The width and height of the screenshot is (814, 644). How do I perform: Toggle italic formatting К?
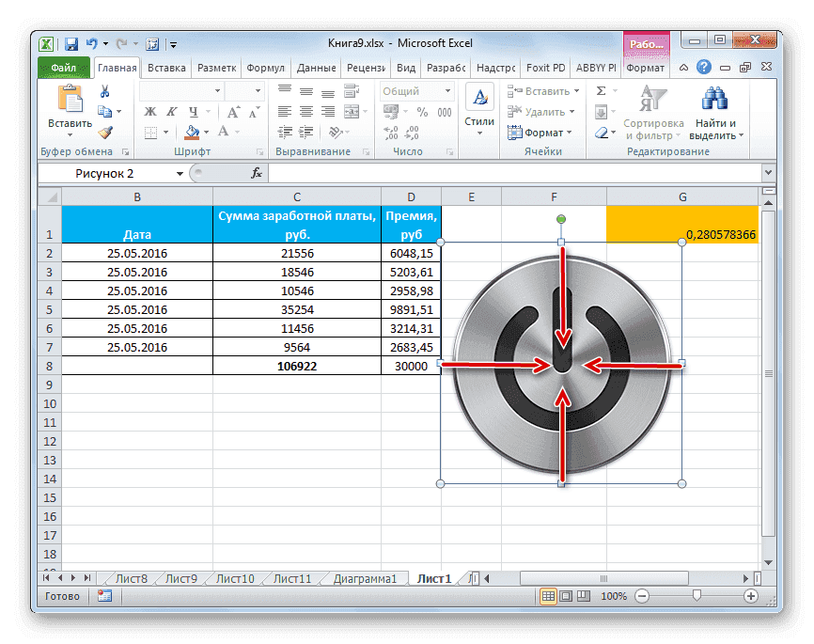coord(170,111)
